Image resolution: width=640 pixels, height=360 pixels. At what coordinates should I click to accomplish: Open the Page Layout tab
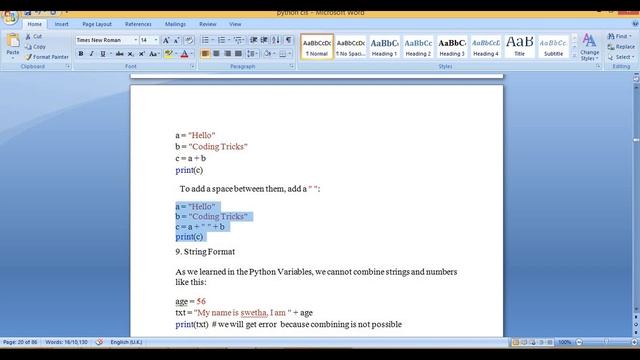(x=97, y=24)
